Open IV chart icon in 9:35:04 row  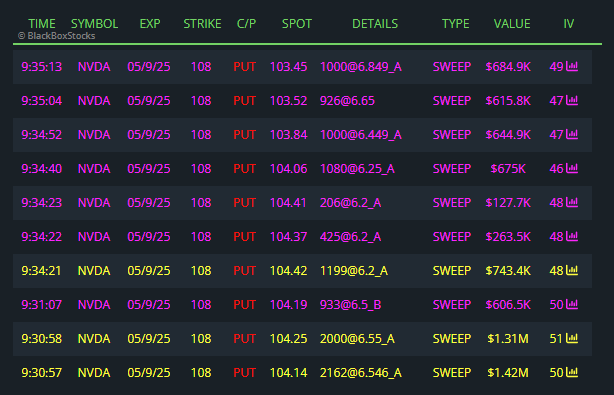(x=572, y=100)
